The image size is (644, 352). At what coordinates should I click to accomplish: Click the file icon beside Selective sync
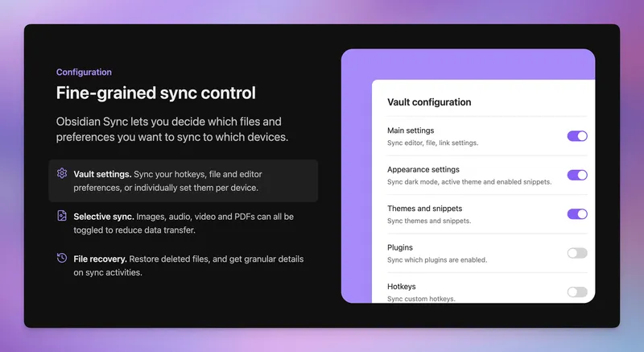(62, 216)
